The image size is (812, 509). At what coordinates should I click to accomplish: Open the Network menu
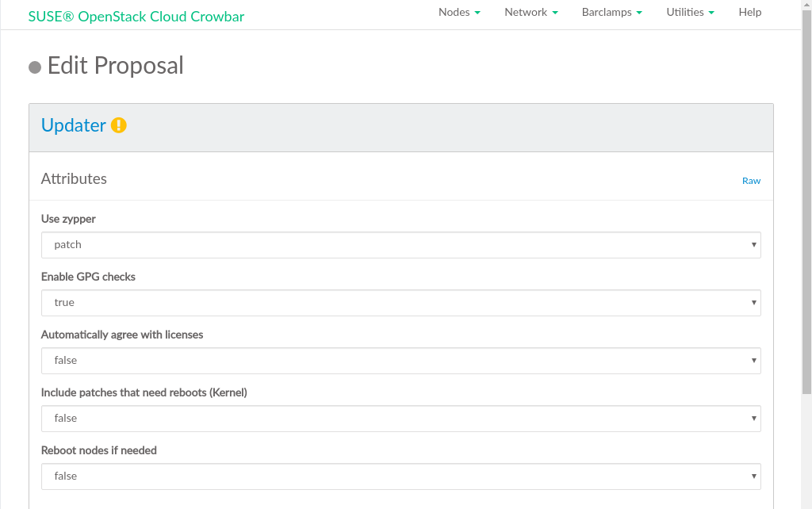coord(530,13)
